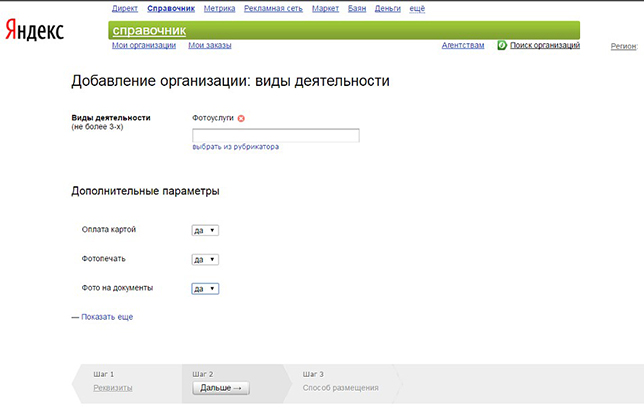Click the Яндекс logo
Viewport: 644px width, 420px height.
point(34,30)
